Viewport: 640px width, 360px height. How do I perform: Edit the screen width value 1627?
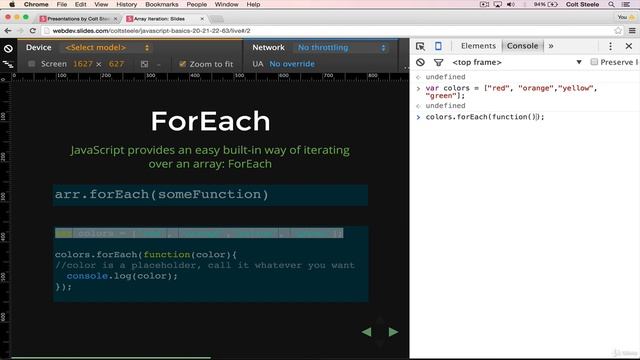(x=83, y=64)
